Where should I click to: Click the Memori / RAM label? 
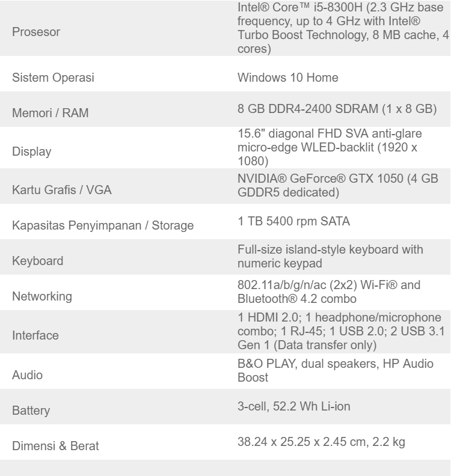pyautogui.click(x=50, y=112)
